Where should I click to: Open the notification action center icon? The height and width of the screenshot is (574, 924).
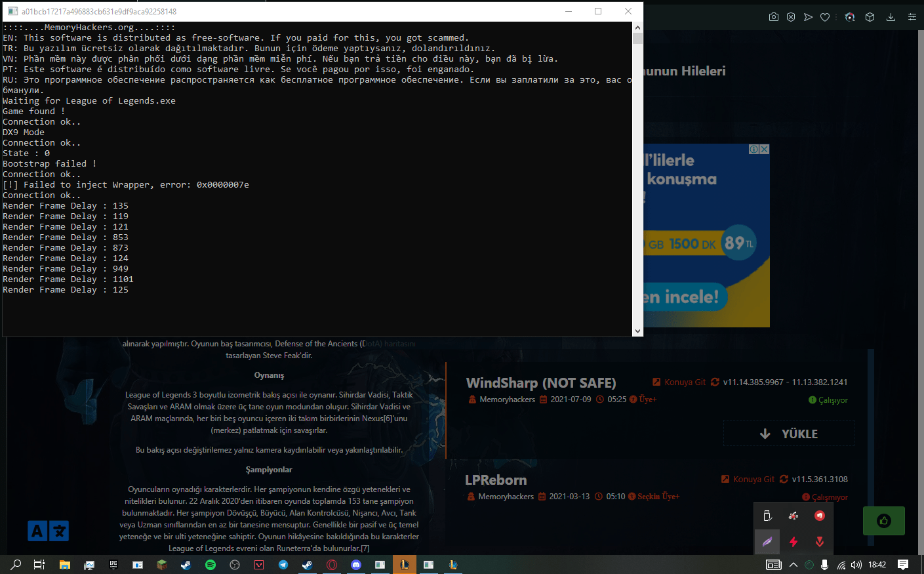click(x=903, y=565)
